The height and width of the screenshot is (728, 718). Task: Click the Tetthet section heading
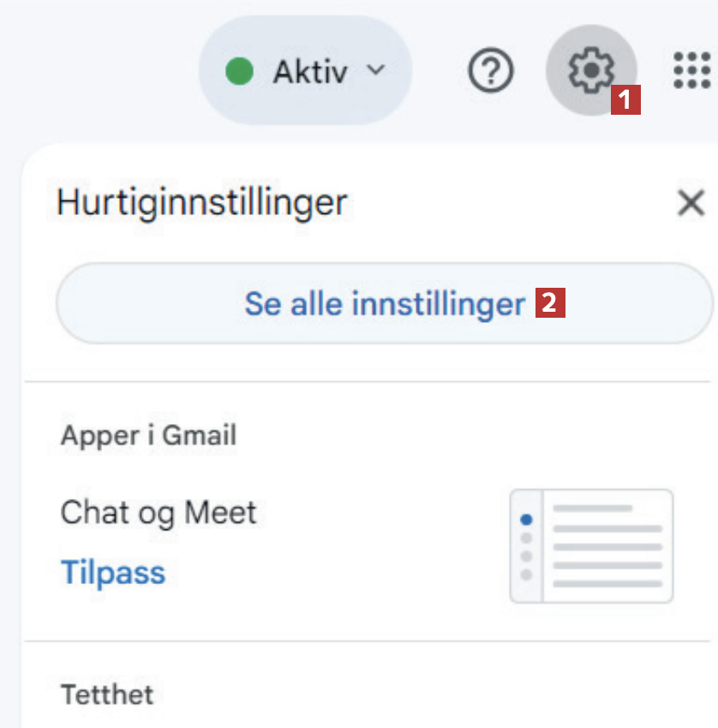[107, 694]
